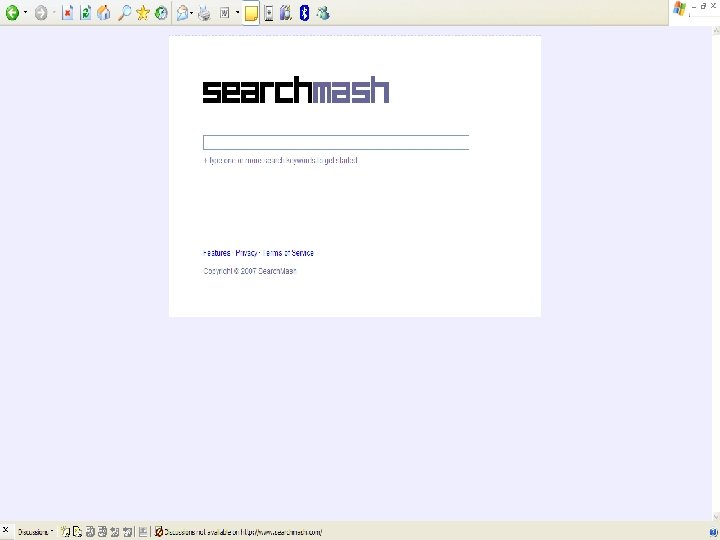Toggle the Discuss yellow note toolbar button
Screen dimensions: 720x540
(x=251, y=13)
